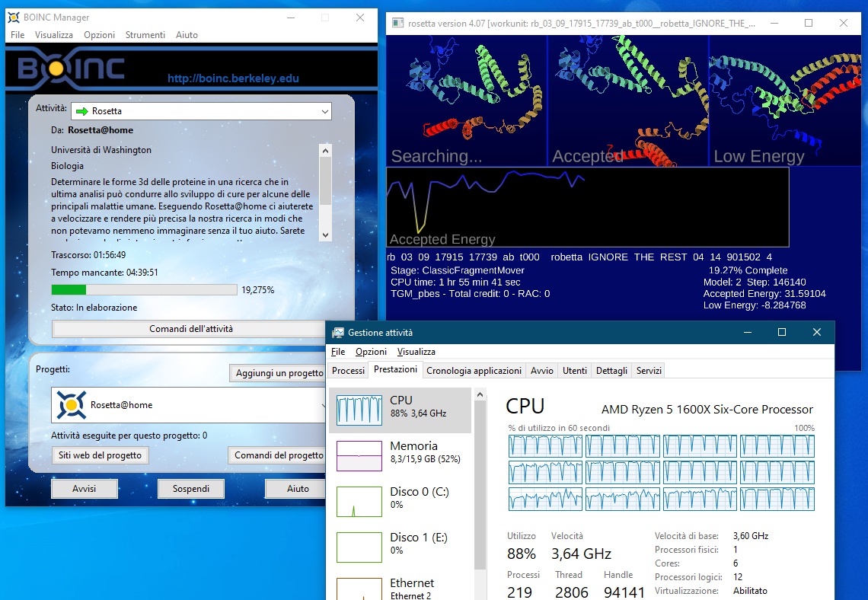
Task: Open Opzioni menu in Gestione attività
Action: point(371,352)
